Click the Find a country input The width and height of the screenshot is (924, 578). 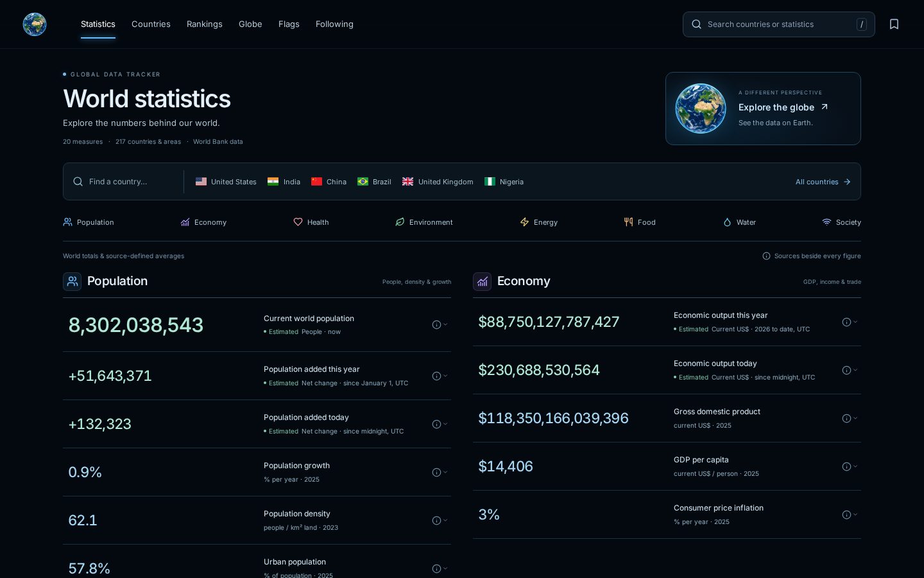click(x=124, y=182)
